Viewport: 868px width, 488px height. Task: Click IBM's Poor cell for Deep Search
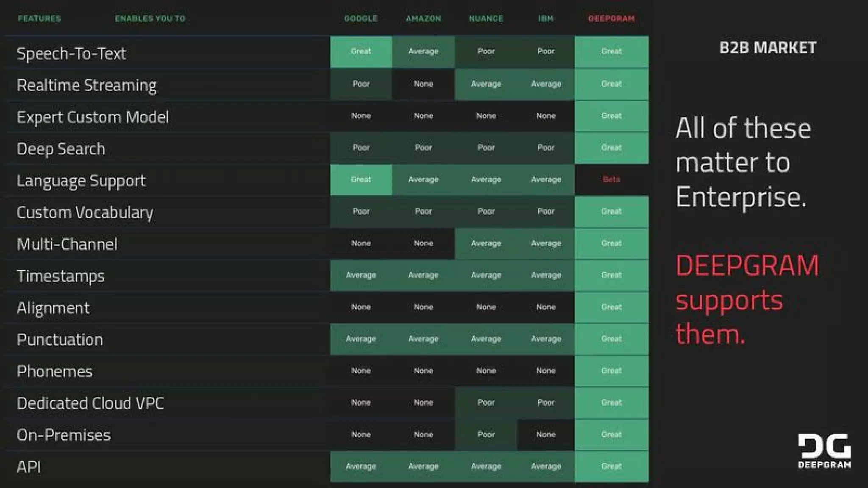click(x=546, y=148)
